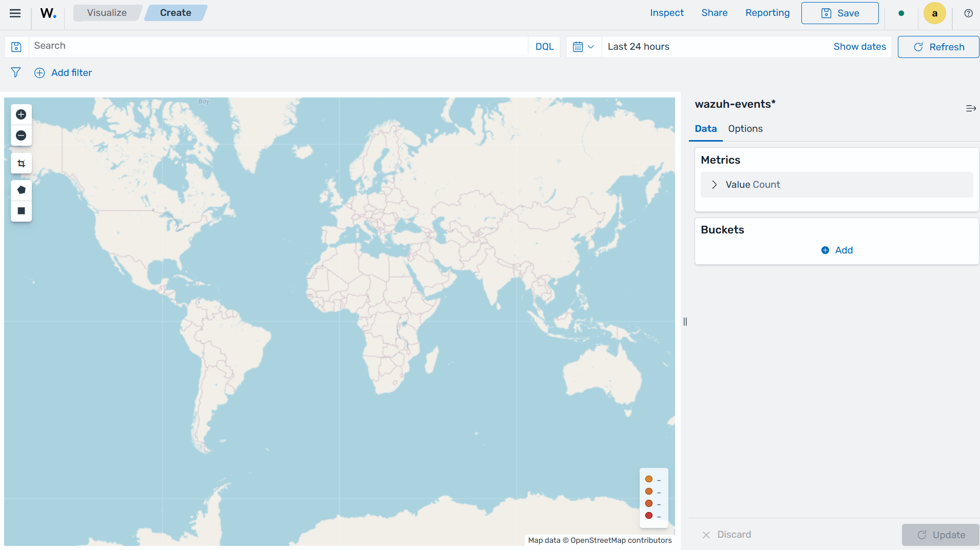This screenshot has width=980, height=550.
Task: Open the help question mark icon
Action: pos(968,13)
